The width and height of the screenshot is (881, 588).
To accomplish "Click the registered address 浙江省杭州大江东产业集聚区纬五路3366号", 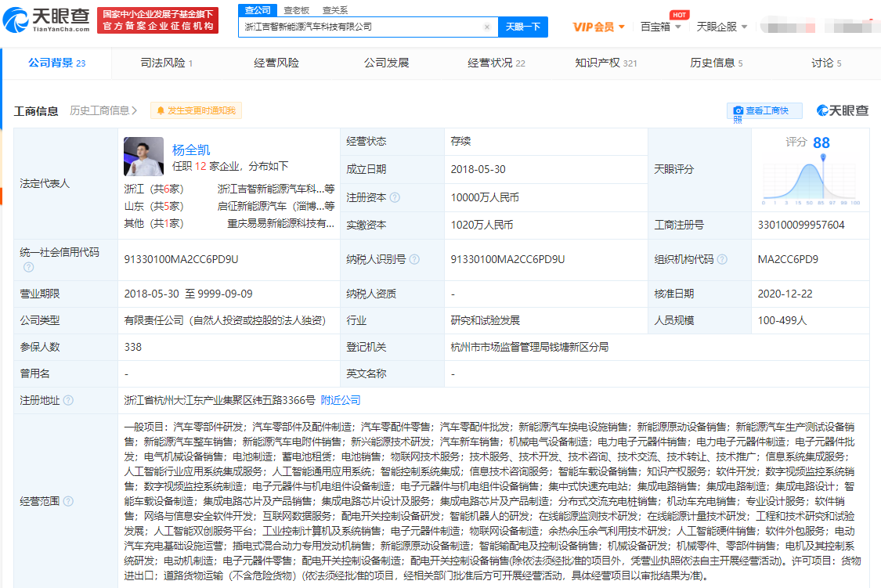I will coord(220,400).
